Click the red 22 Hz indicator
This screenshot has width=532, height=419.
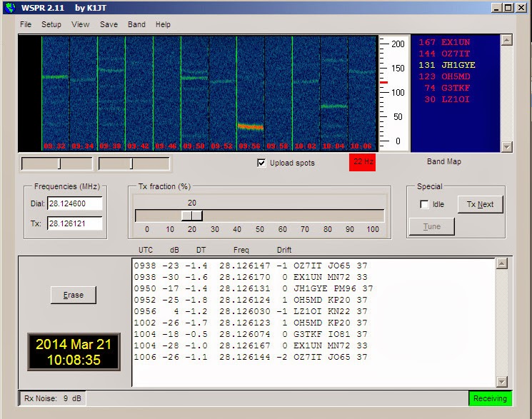point(362,162)
